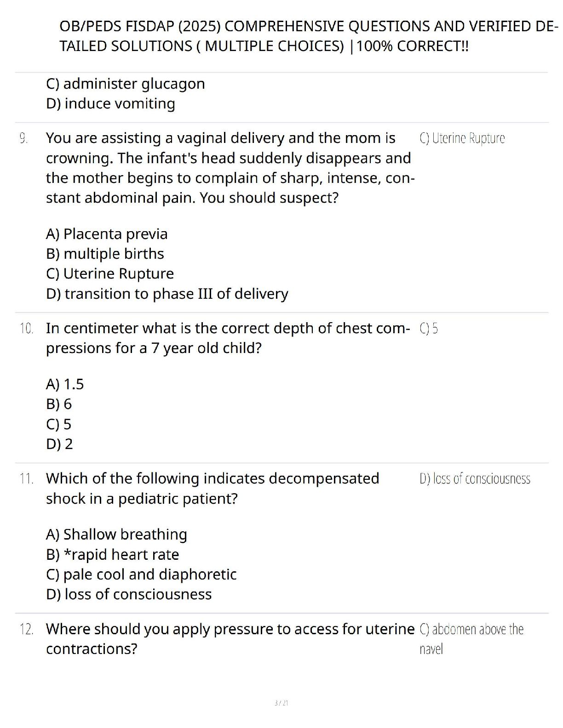This screenshot has height=728, width=563.
Task: Select option D) transition to phase III
Action: point(167,294)
